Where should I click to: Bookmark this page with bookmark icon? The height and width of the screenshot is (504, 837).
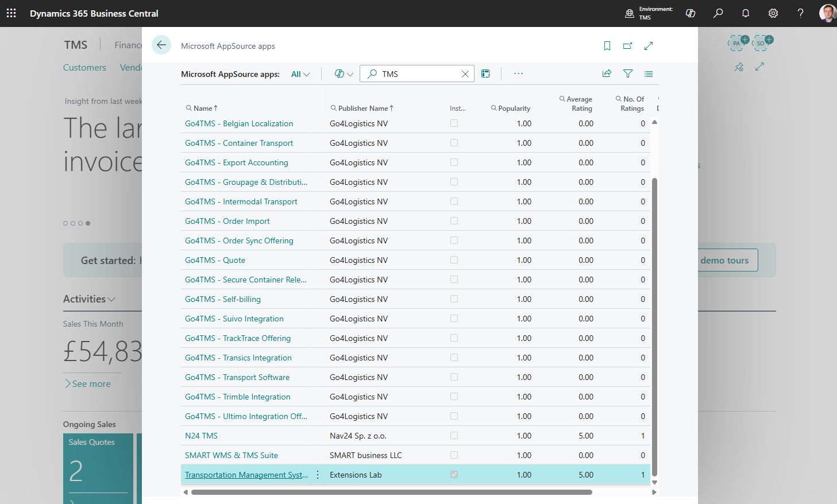pos(607,46)
